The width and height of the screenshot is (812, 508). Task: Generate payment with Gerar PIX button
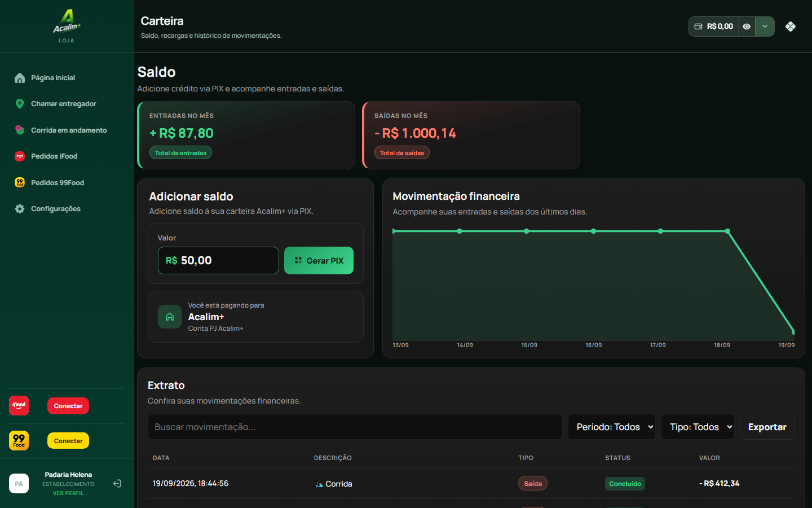coord(319,261)
